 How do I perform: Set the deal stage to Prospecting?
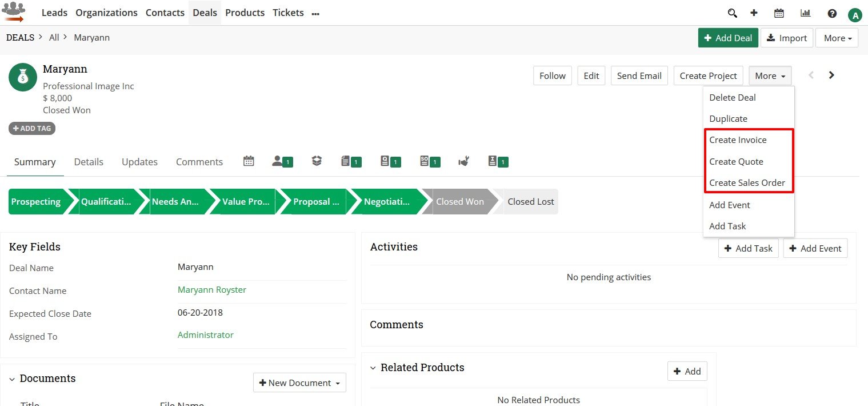(39, 202)
